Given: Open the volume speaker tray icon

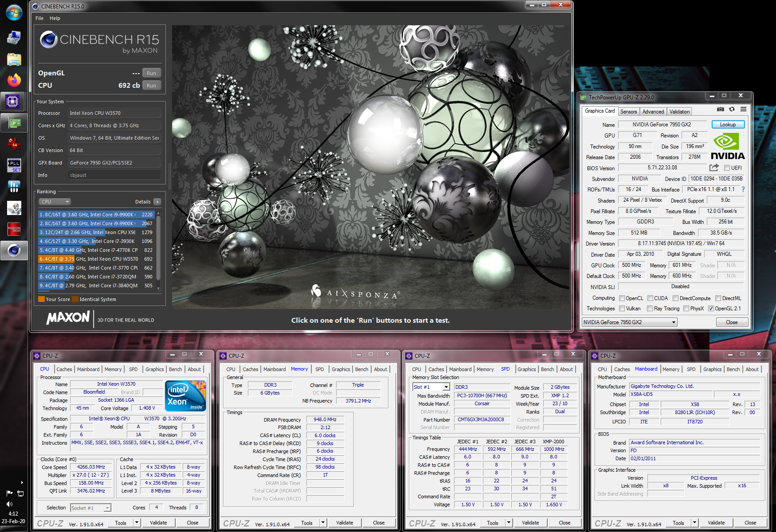Looking at the screenshot, I should [9, 504].
